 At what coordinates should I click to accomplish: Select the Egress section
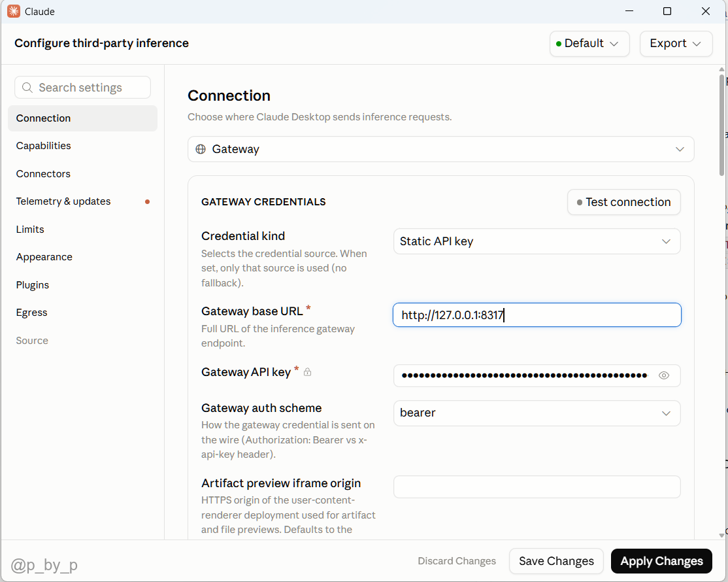82,313
